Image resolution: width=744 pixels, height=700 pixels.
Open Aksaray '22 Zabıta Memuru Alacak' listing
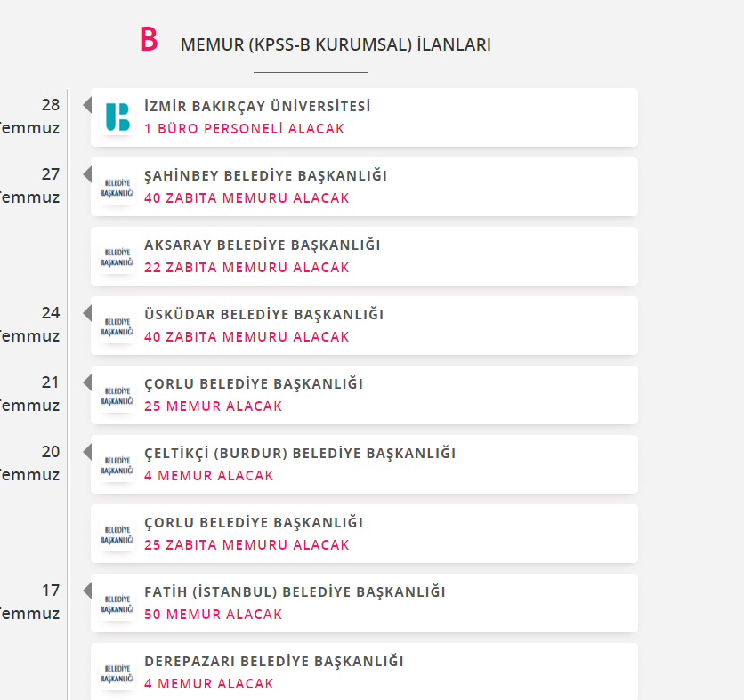247,268
